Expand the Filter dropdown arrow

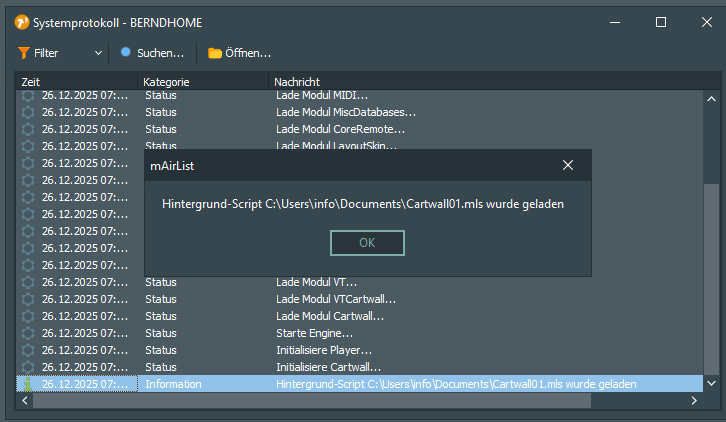tap(98, 53)
